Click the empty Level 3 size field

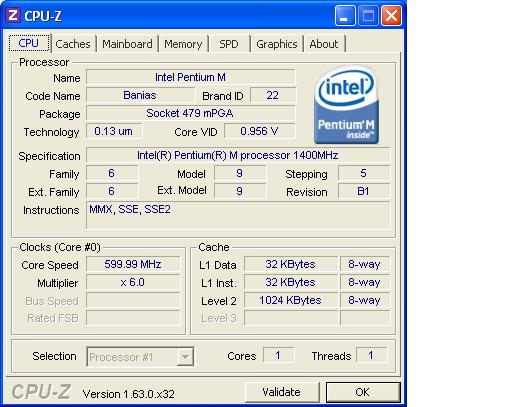291,318
